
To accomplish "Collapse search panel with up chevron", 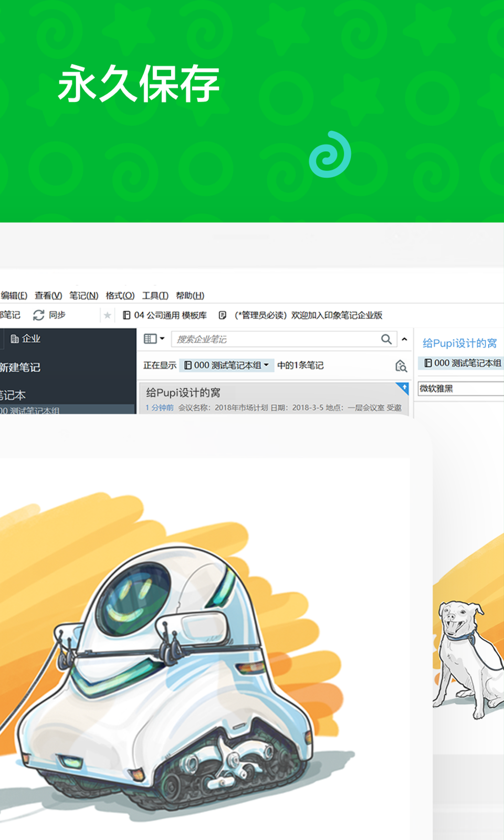I will [404, 339].
